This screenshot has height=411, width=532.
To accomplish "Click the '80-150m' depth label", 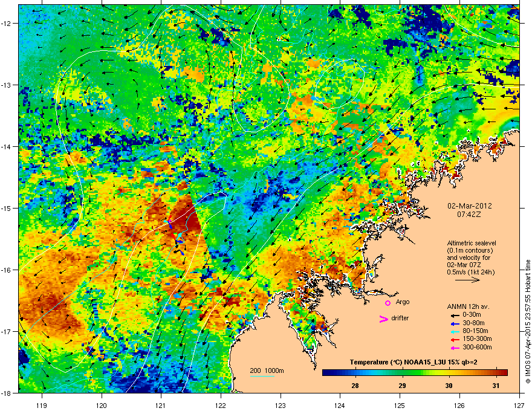I will click(475, 331).
